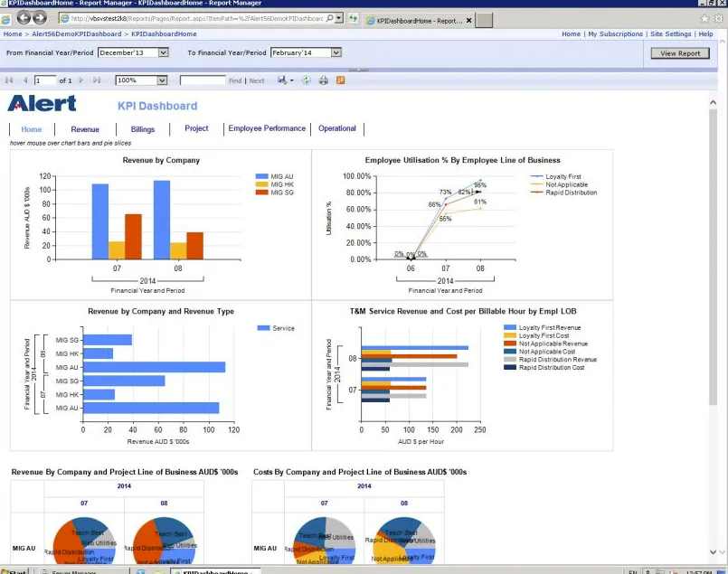Viewport: 728px width, 574px height.
Task: Open the Billings dashboard tab
Action: coord(143,129)
